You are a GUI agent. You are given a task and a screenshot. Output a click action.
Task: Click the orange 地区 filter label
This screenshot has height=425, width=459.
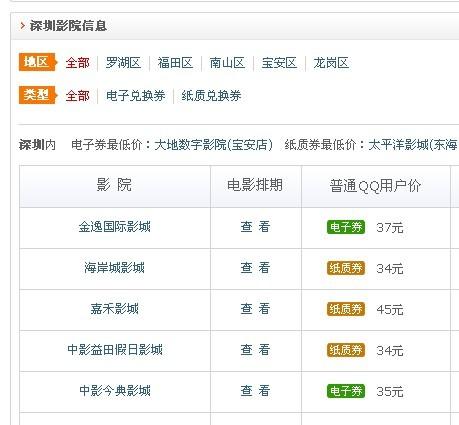[x=38, y=62]
